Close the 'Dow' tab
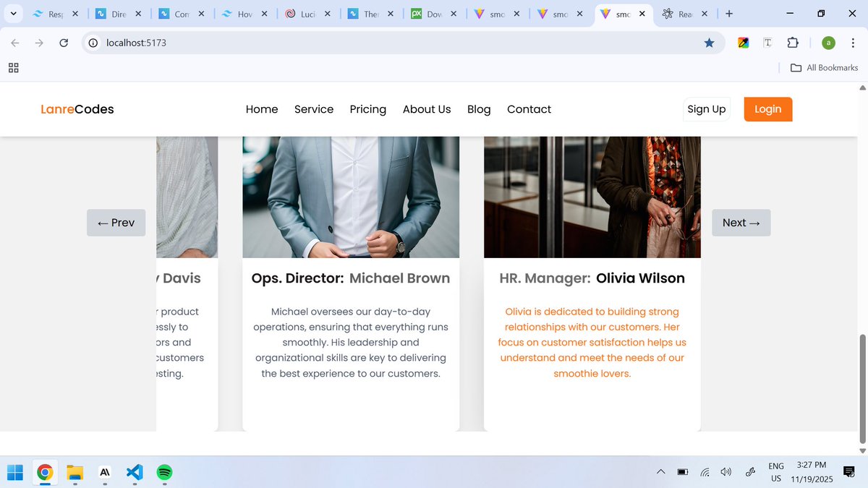 [453, 14]
